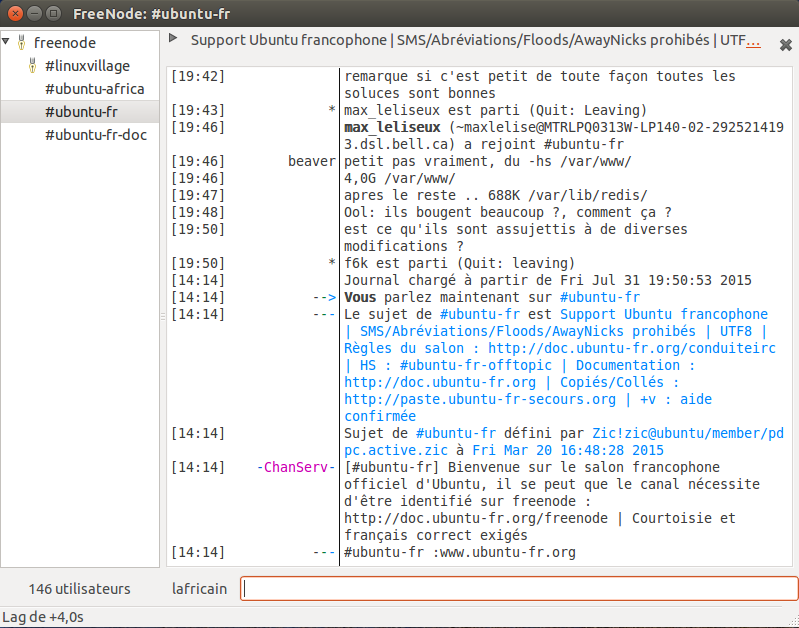Close the FreeNode window with red button
799x628 pixels.
click(15, 13)
